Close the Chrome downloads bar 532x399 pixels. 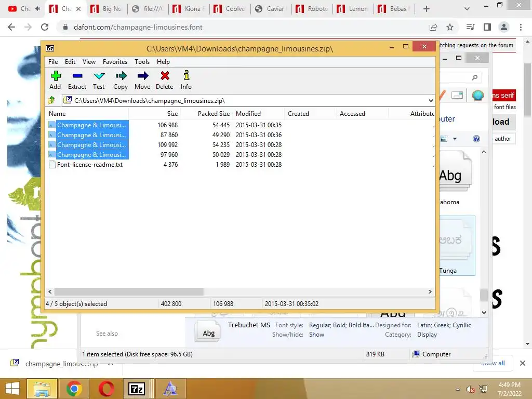[x=523, y=363]
